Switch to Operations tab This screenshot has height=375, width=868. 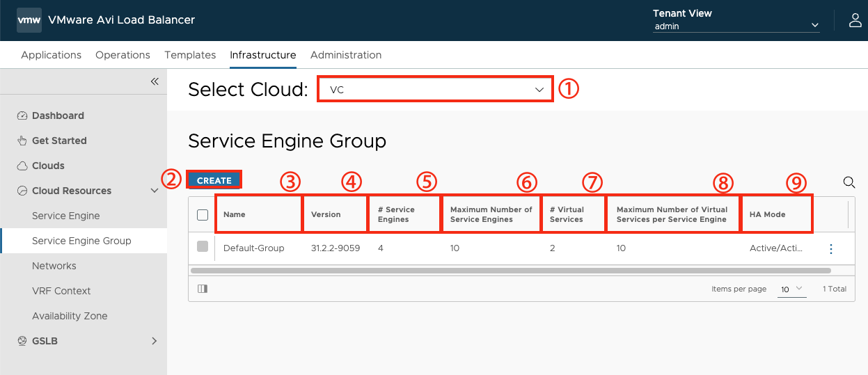pyautogui.click(x=123, y=55)
